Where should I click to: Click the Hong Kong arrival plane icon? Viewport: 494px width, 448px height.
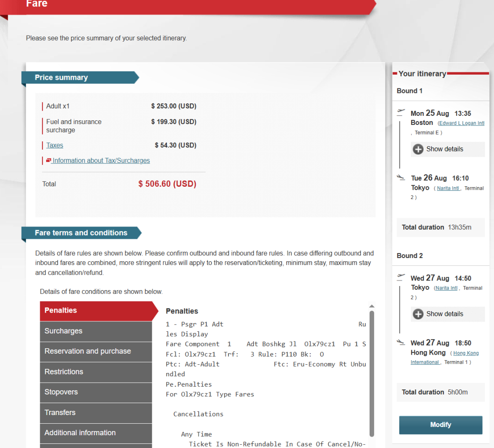[401, 342]
